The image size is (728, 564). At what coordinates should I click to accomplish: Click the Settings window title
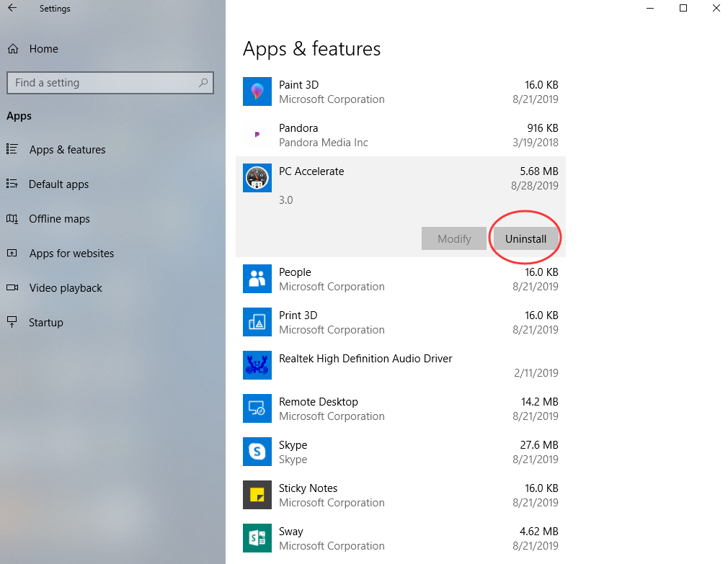click(55, 9)
